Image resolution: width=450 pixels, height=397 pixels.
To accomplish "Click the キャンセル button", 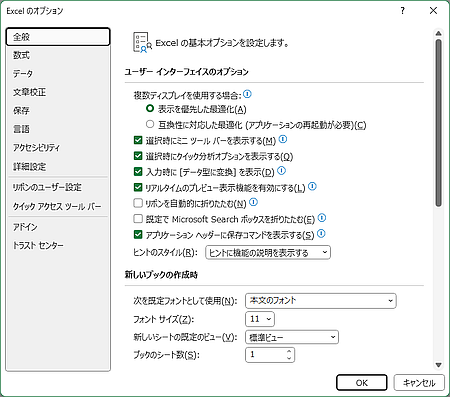I will pyautogui.click(x=419, y=383).
